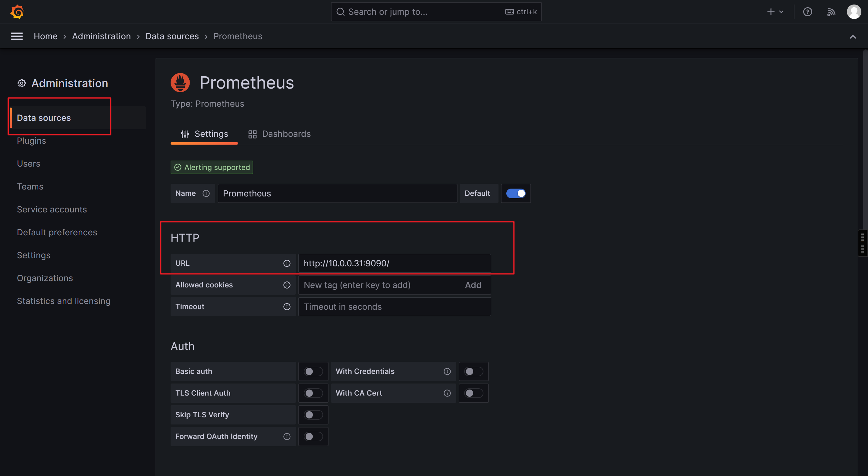Click the Timeout in seconds field

(x=394, y=307)
